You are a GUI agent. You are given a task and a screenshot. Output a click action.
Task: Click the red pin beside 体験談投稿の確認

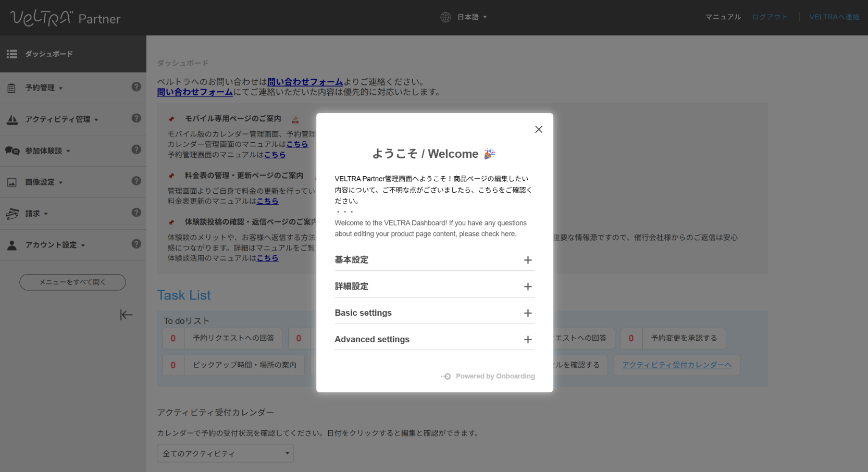(x=171, y=222)
